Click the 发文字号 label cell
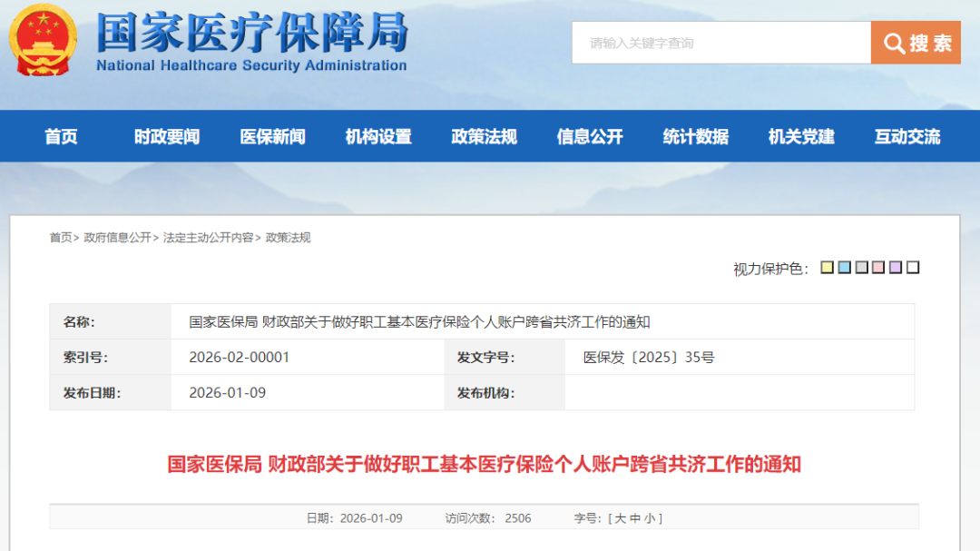Screen dimensions: 980x551 click(x=505, y=357)
